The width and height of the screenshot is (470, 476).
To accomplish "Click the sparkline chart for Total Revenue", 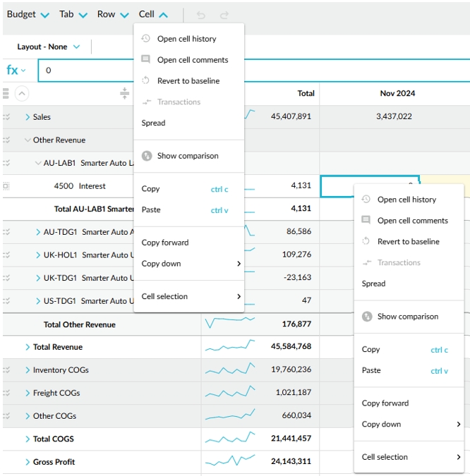I will tap(229, 346).
